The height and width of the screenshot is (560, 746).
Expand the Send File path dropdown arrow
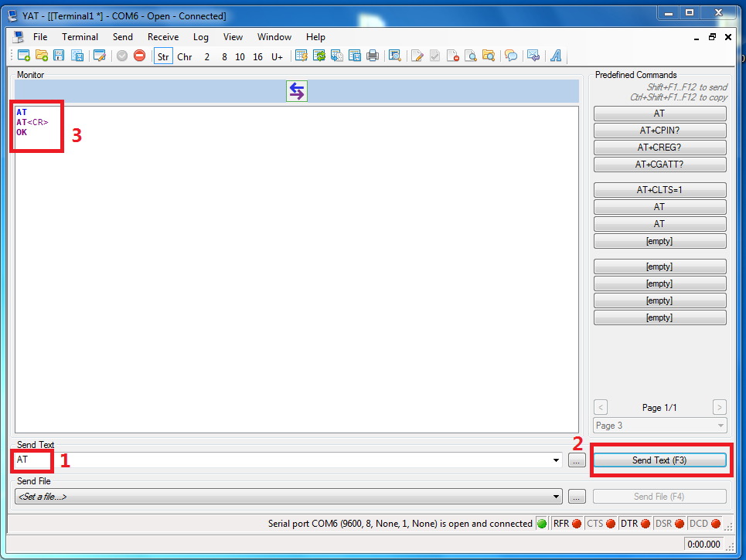point(556,497)
